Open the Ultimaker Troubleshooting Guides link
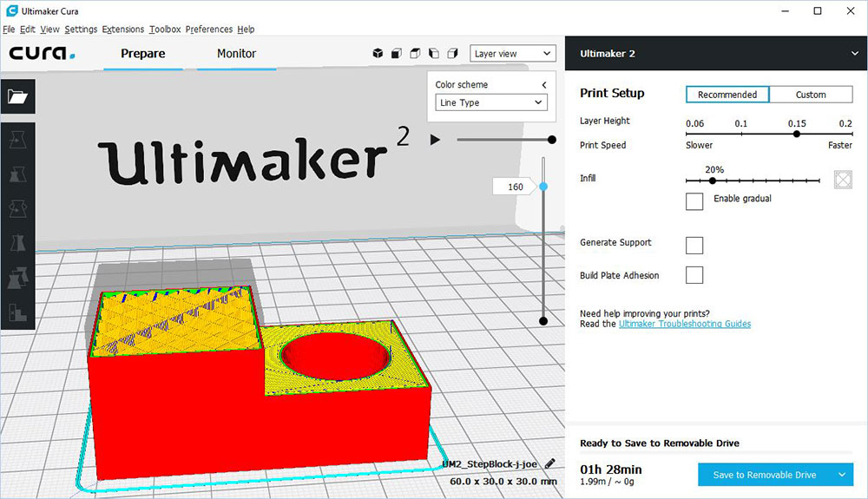Viewport: 868px width, 499px height. click(x=684, y=324)
